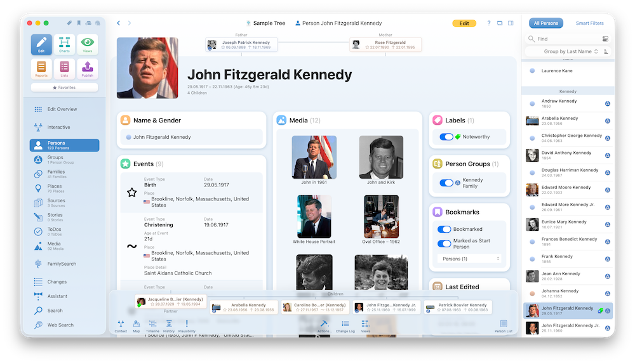
Task: Switch to All Persons tab
Action: (545, 23)
